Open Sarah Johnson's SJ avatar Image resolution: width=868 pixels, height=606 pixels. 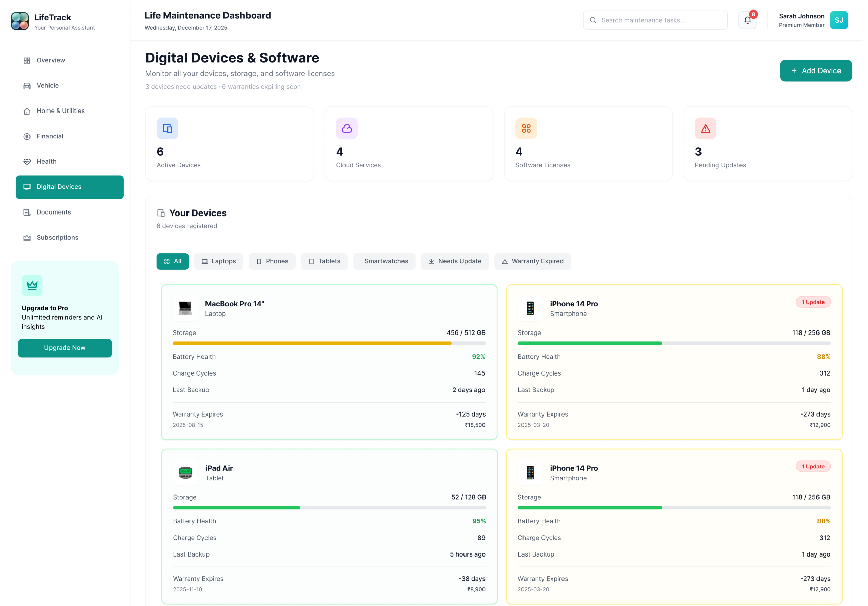click(839, 20)
